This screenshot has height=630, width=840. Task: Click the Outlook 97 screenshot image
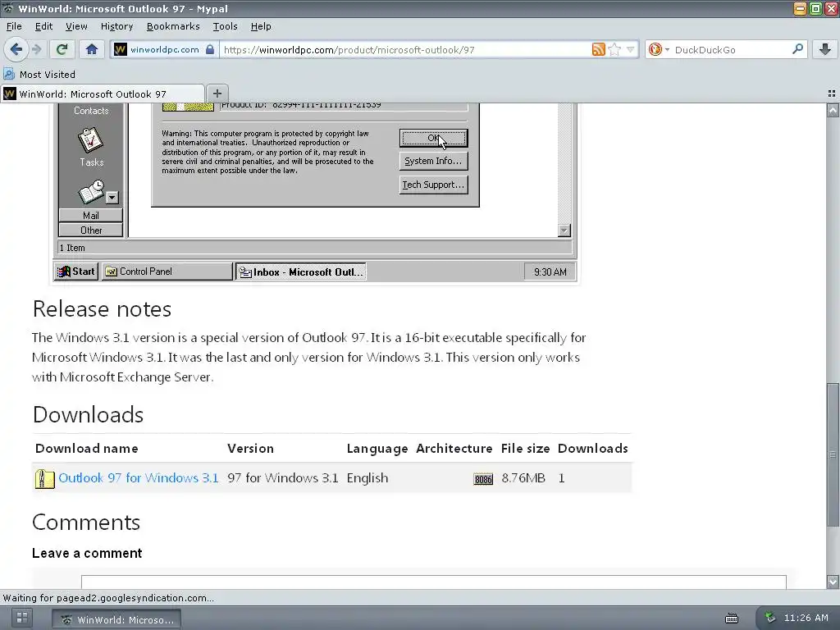pyautogui.click(x=314, y=193)
